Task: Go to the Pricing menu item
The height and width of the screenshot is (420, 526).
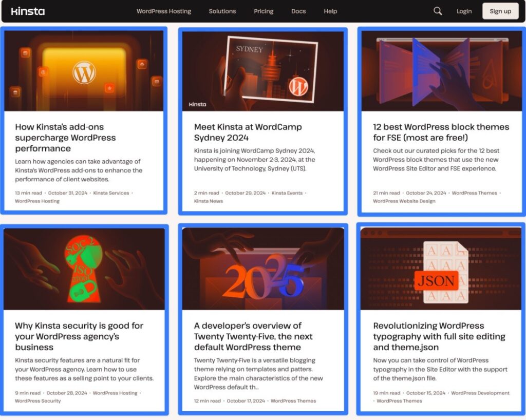Action: pyautogui.click(x=263, y=11)
